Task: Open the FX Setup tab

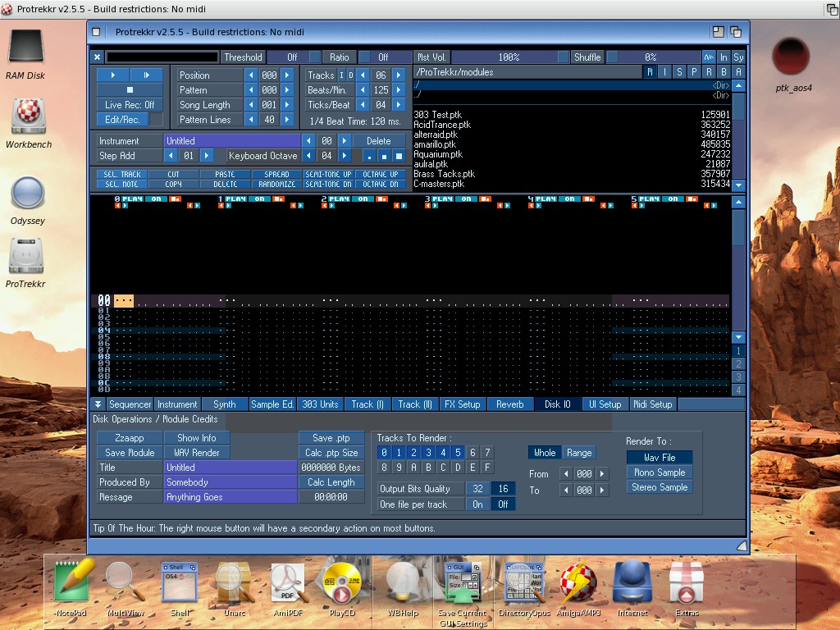Action: tap(463, 404)
